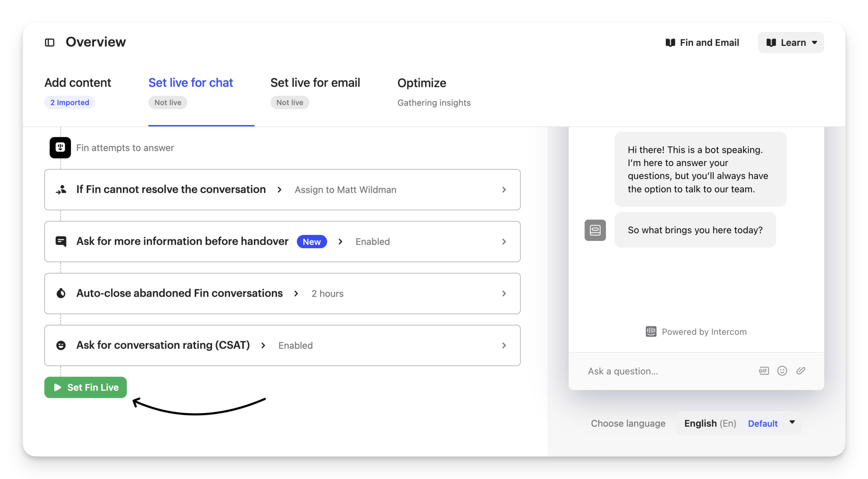868x479 pixels.
Task: Click the New badge on handover row
Action: pos(312,242)
